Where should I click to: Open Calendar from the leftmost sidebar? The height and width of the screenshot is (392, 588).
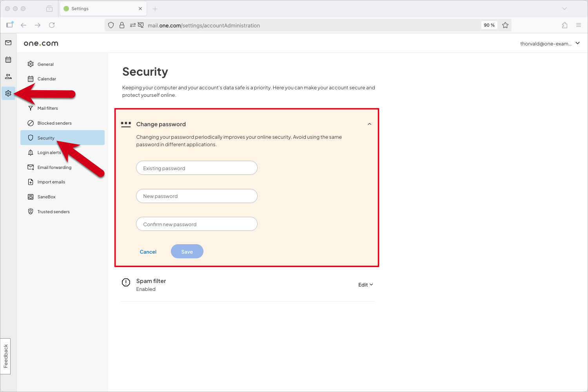click(8, 60)
